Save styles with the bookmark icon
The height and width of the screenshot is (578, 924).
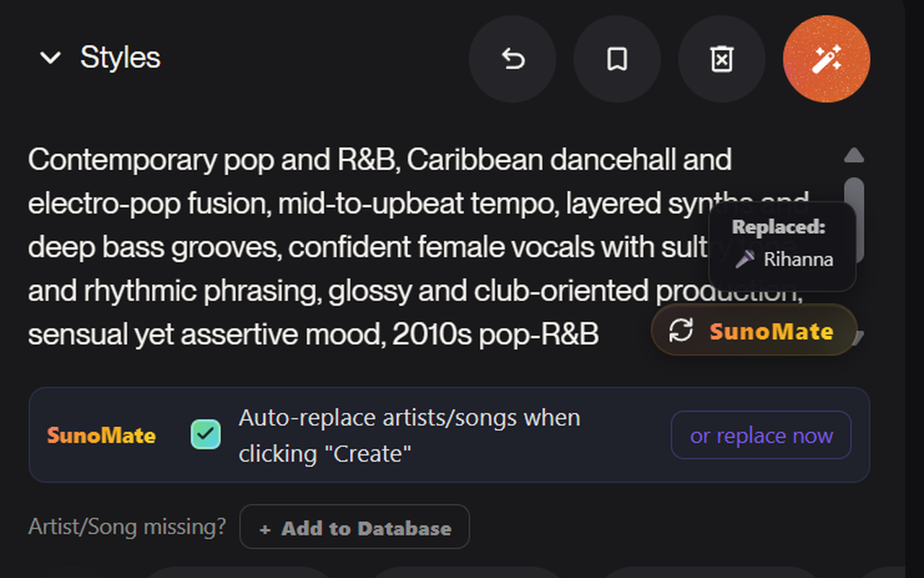pos(617,59)
